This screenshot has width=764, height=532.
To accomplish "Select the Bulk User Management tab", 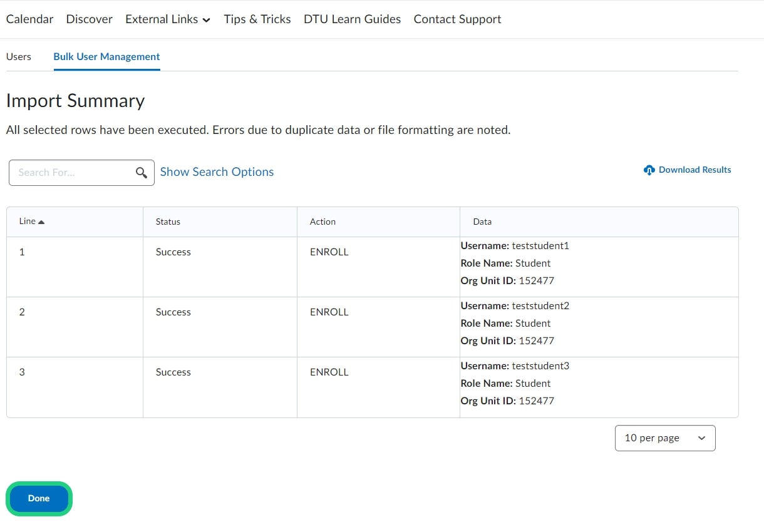I will pyautogui.click(x=106, y=56).
